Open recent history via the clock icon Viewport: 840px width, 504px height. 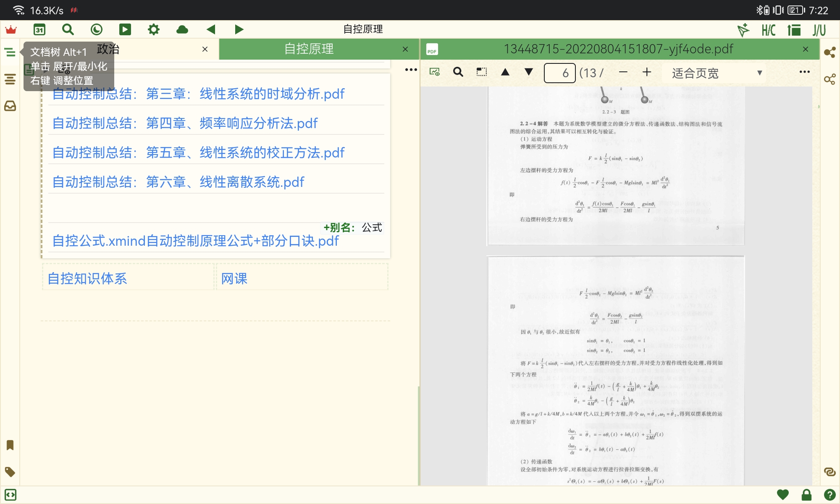click(x=96, y=29)
